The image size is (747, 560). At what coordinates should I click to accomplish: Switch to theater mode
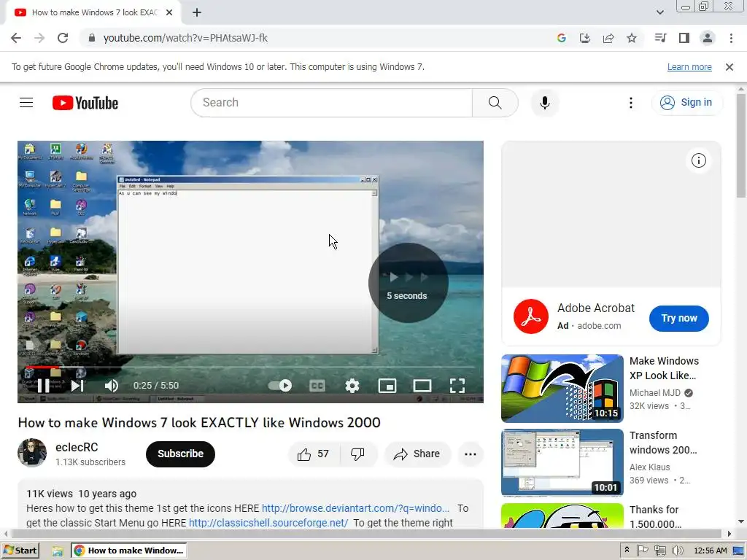coord(422,386)
